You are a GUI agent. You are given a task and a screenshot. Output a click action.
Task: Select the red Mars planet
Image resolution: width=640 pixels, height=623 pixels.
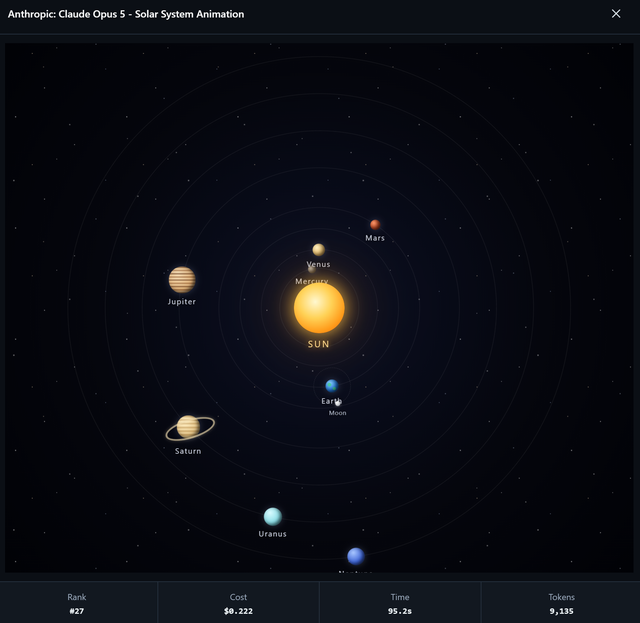tap(375, 225)
